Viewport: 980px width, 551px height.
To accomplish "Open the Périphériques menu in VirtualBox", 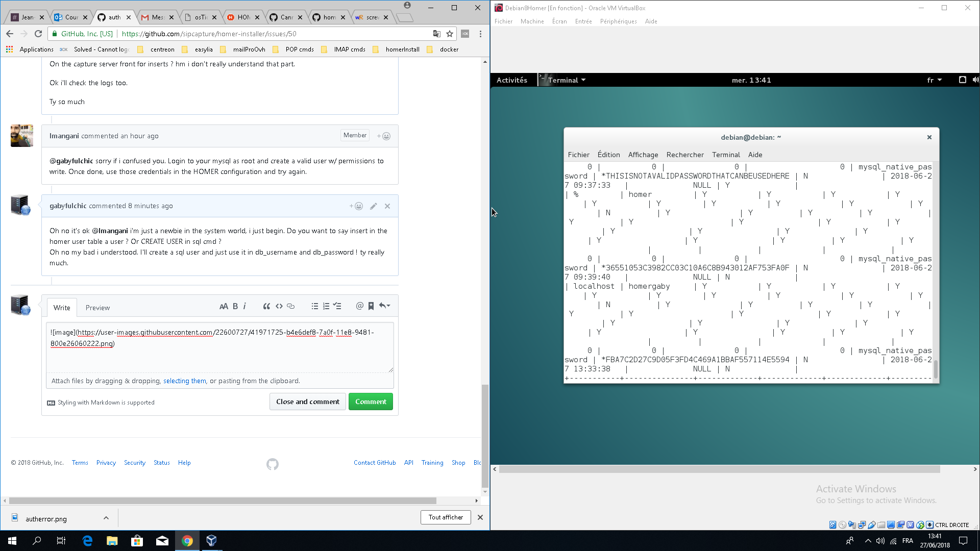I will (x=619, y=21).
